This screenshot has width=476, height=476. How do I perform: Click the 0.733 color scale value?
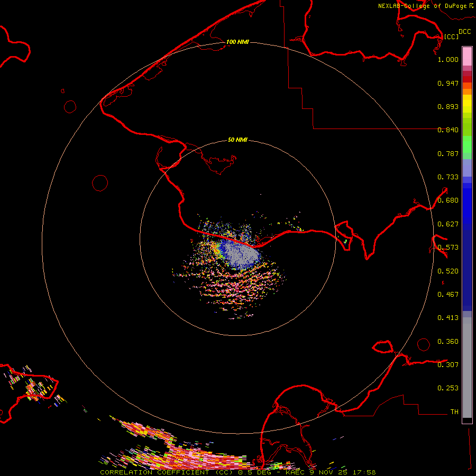[448, 177]
